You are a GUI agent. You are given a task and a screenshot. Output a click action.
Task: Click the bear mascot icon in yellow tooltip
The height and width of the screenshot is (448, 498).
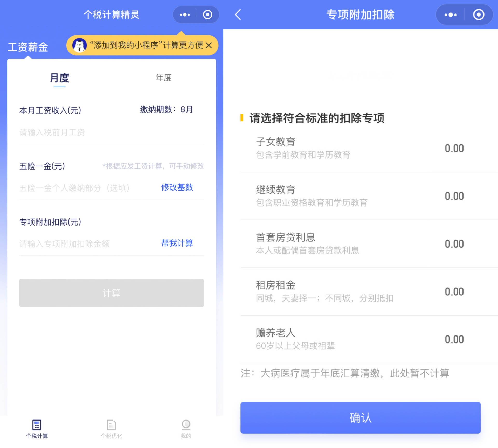coord(79,45)
